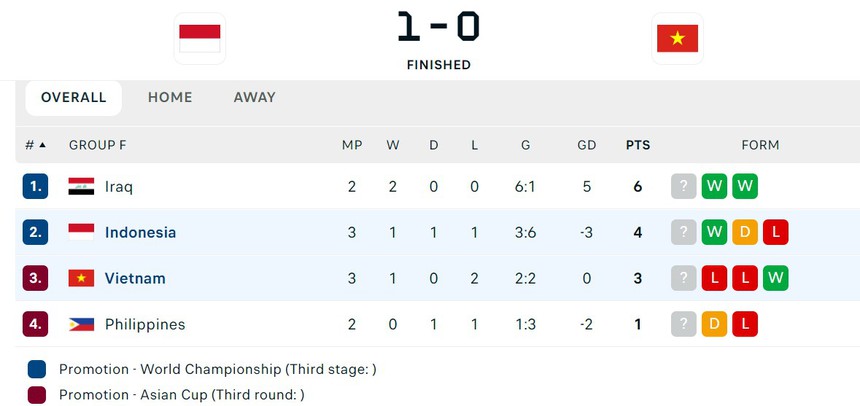Open the Iraq team page
The width and height of the screenshot is (860, 406).
pyautogui.click(x=119, y=186)
